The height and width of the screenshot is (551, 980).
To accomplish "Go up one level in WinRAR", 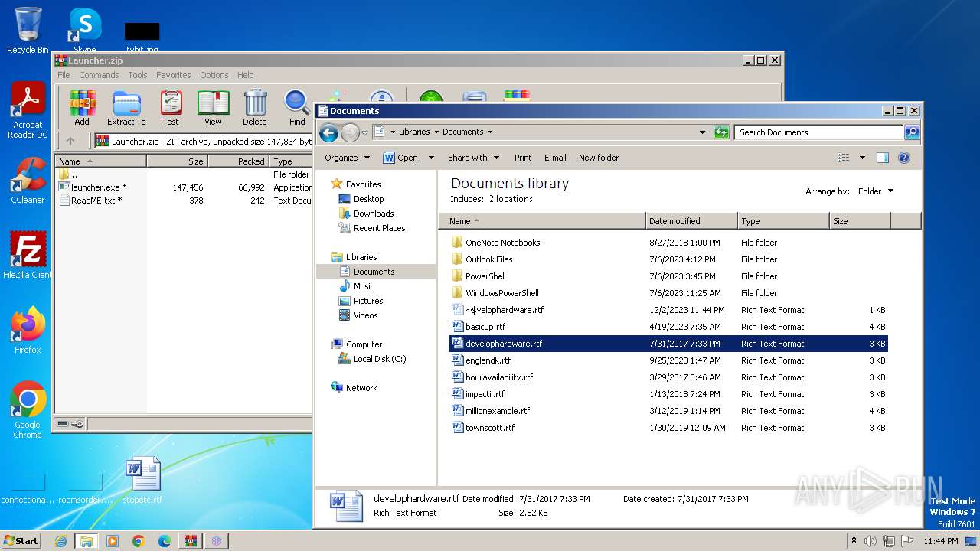I will tap(70, 141).
